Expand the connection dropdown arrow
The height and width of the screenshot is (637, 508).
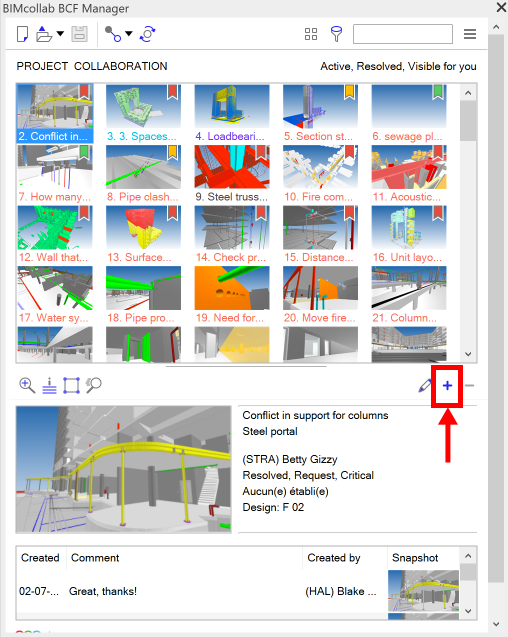tap(129, 34)
